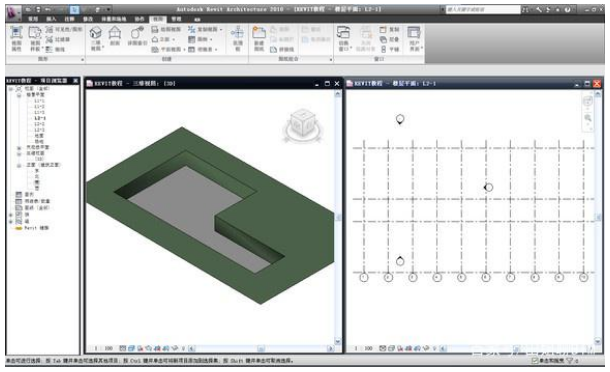This screenshot has width=610, height=372.
Task: Collapse the Floor Plans tree node
Action: [19, 95]
